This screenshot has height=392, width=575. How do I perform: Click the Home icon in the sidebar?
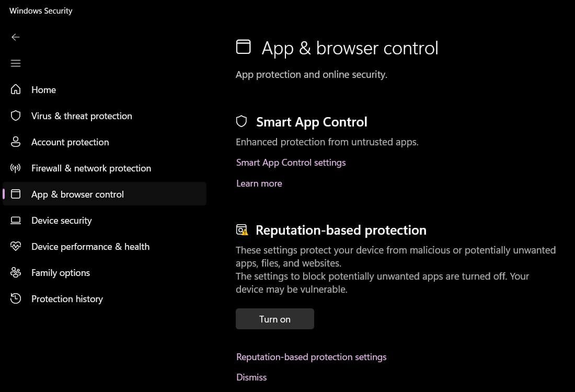tap(16, 89)
